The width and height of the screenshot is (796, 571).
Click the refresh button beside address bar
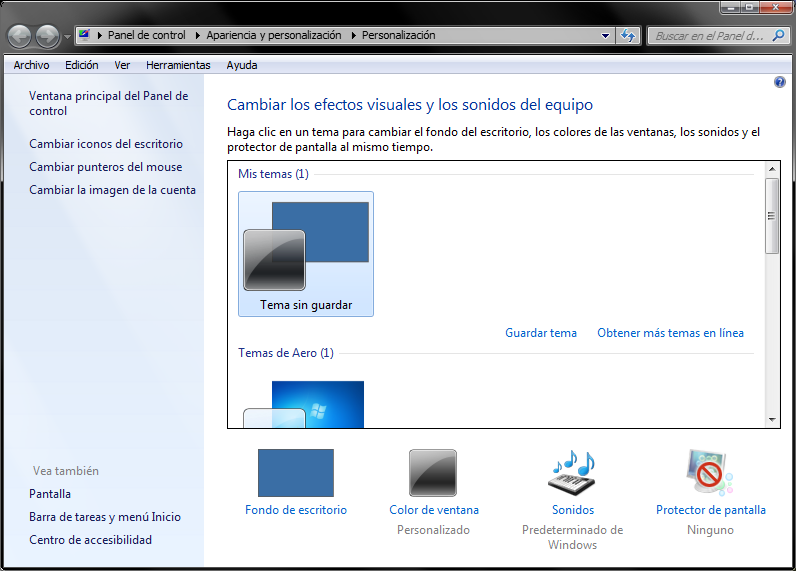tap(628, 35)
